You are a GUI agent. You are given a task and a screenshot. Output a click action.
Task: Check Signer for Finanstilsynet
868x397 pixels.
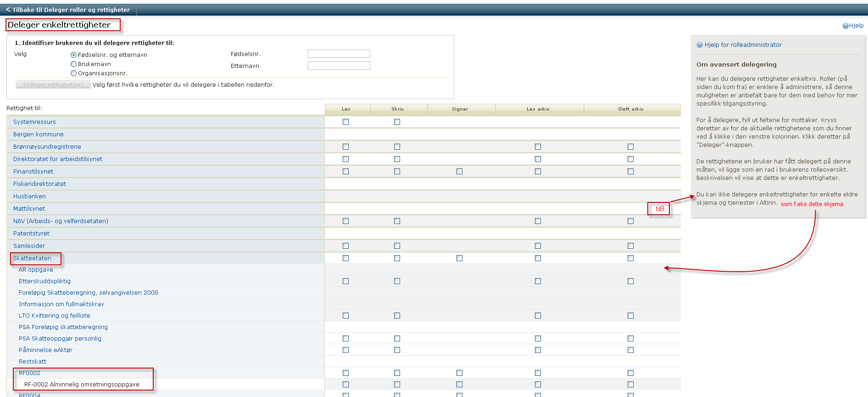(x=459, y=171)
